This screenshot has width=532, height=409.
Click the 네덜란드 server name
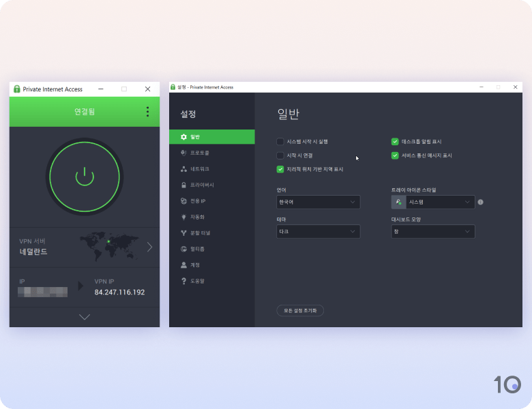pyautogui.click(x=33, y=252)
